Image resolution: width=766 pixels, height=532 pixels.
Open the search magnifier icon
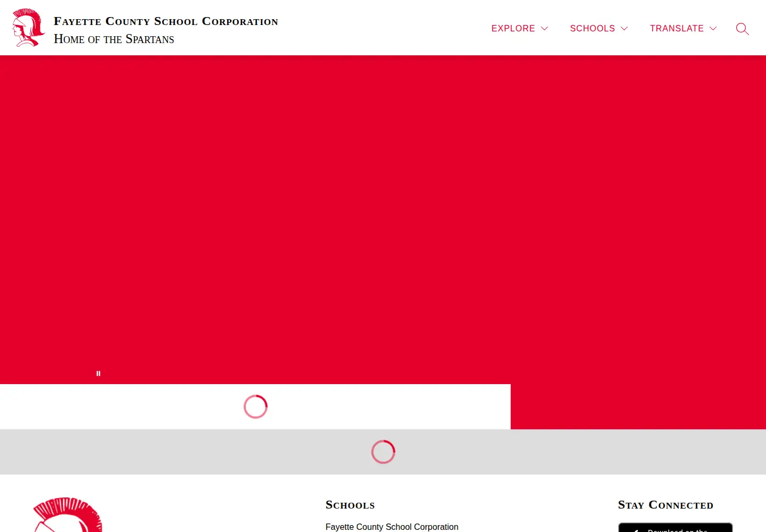pos(743,29)
